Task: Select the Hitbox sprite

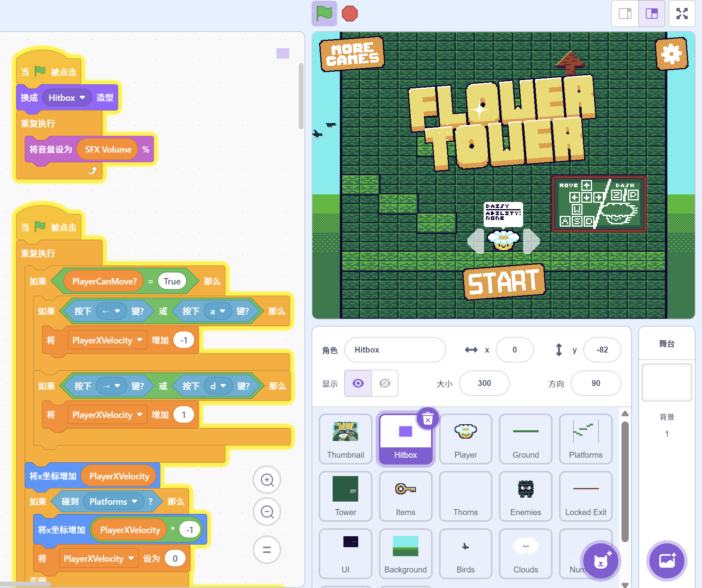Action: click(406, 439)
